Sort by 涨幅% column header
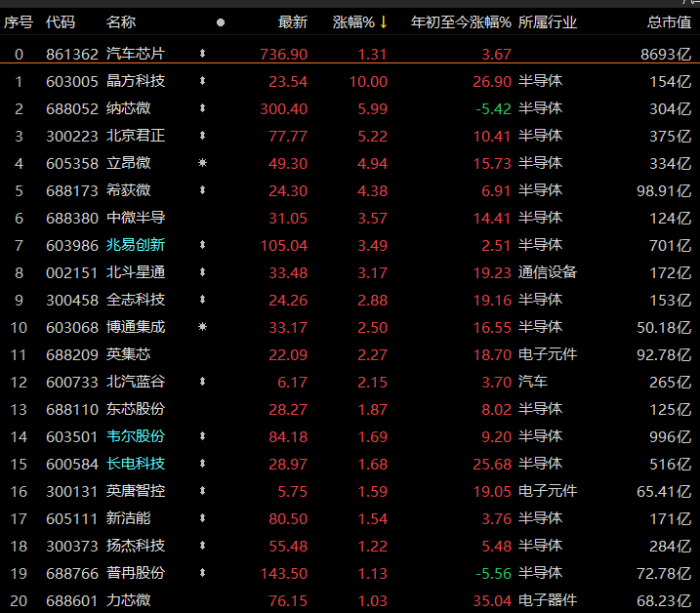Image resolution: width=700 pixels, height=613 pixels. click(353, 21)
